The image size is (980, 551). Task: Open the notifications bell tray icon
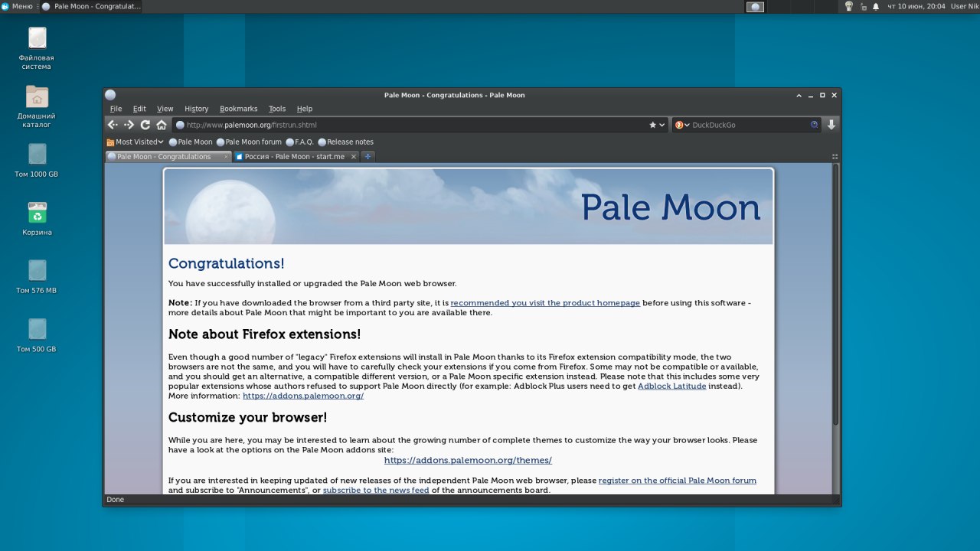876,6
